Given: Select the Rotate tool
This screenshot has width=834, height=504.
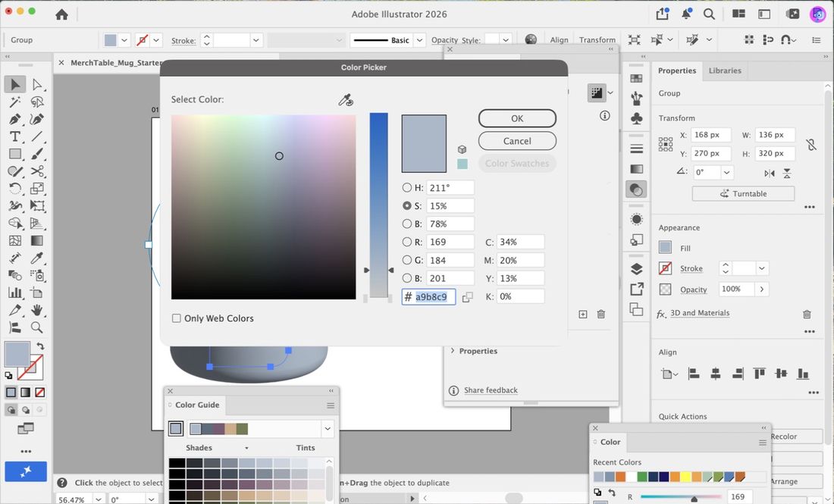Looking at the screenshot, I should pyautogui.click(x=15, y=188).
